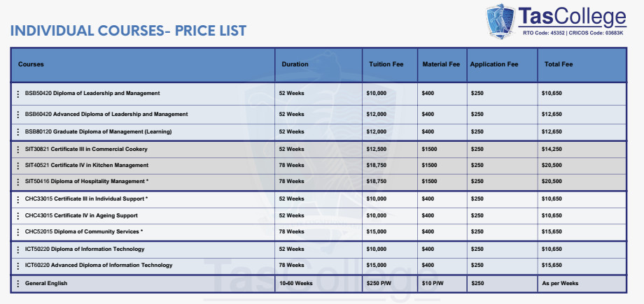Screen dimensions: 644x304
Task: Click the Tuition Fee column header
Action: coord(386,64)
